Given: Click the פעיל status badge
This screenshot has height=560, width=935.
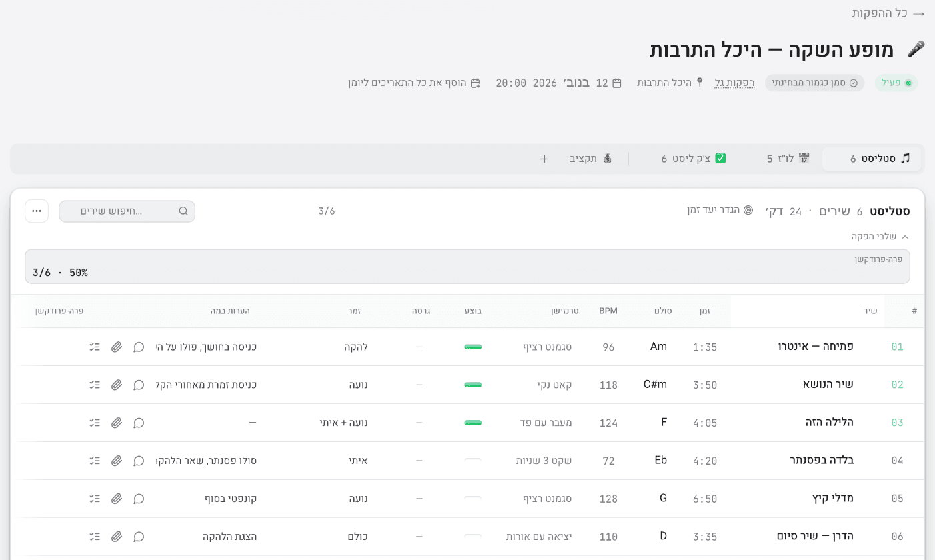Looking at the screenshot, I should point(896,83).
